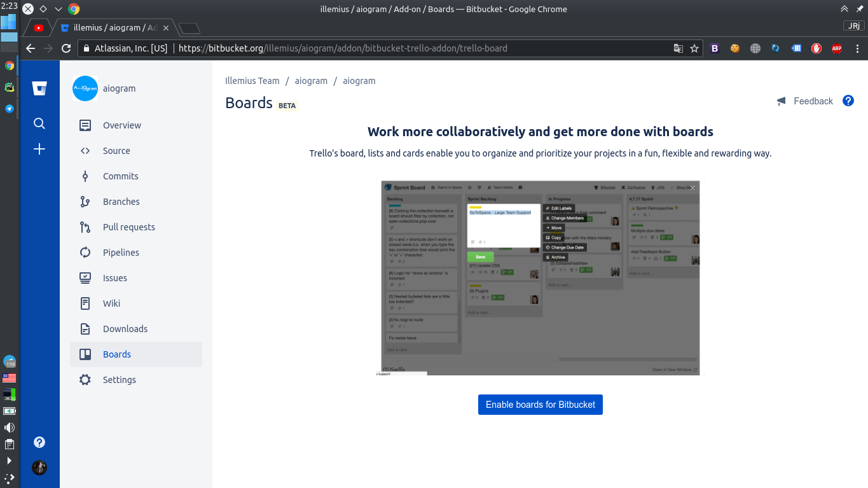Click the plus create icon in sidebar
Image resolution: width=868 pixels, height=488 pixels.
click(x=39, y=149)
